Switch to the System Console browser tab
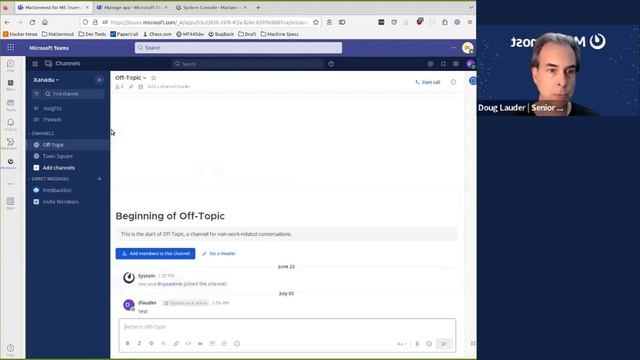 (211, 7)
